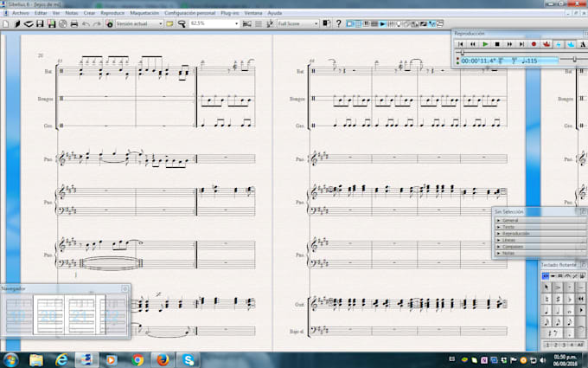Toggle the Playback window toolbar button
The width and height of the screenshot is (588, 368).
click(x=382, y=23)
